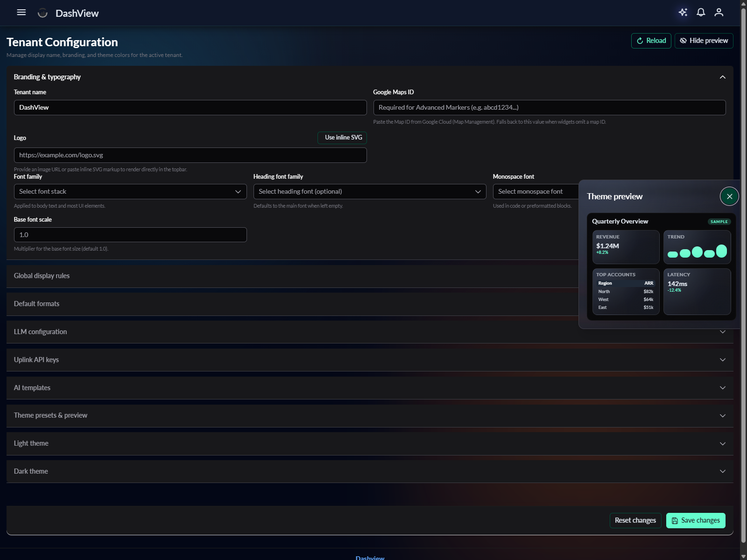Image resolution: width=747 pixels, height=560 pixels.
Task: Collapse the Branding & typography section
Action: (x=722, y=77)
